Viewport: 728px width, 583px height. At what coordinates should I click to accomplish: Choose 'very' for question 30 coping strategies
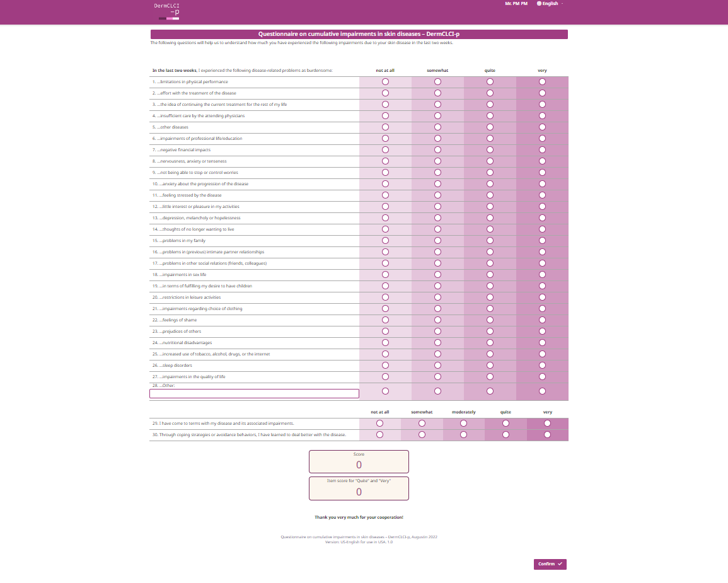[547, 435]
